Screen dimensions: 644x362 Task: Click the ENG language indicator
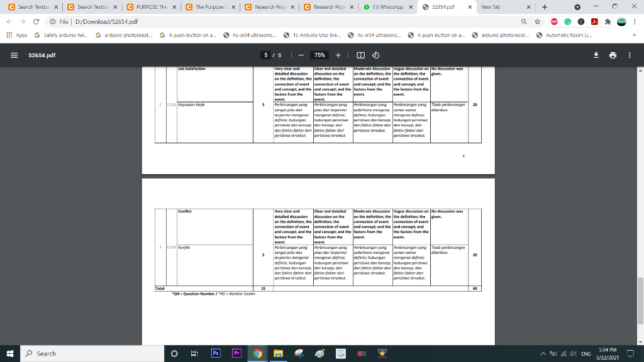coord(586,354)
